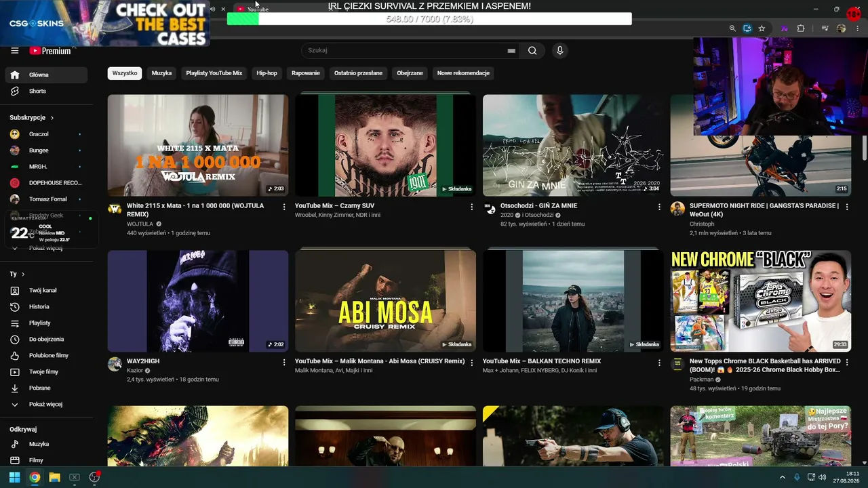Open the video titled Otsochodzi - GIŃ ZA MNIE
868x488 pixels.
539,206
